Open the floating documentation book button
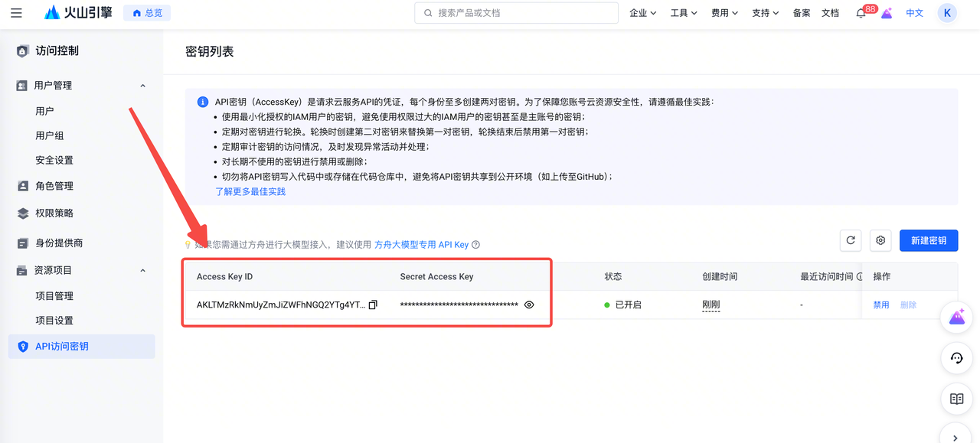The width and height of the screenshot is (980, 443). (x=956, y=399)
